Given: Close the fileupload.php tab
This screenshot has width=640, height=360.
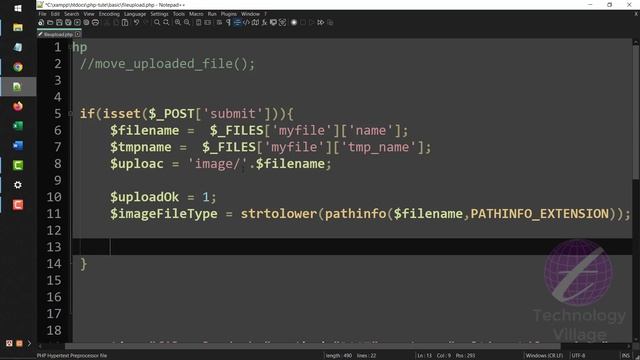Looking at the screenshot, I should pyautogui.click(x=78, y=35).
